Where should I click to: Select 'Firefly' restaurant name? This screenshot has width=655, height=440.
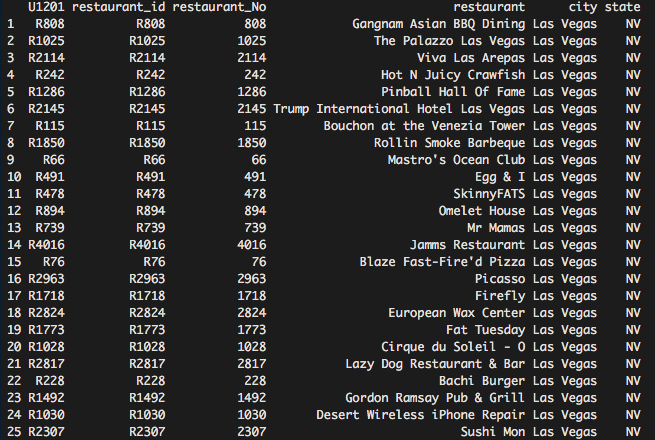[500, 297]
